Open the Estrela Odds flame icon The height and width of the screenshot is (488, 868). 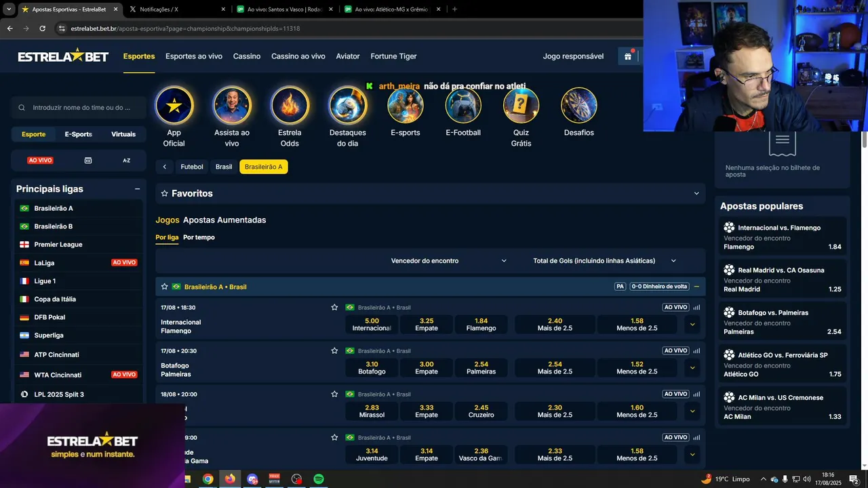coord(290,106)
